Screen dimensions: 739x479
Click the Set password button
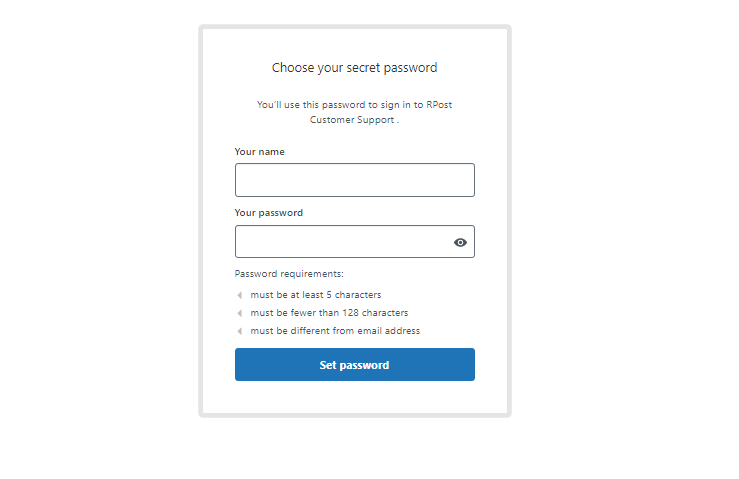coord(354,364)
